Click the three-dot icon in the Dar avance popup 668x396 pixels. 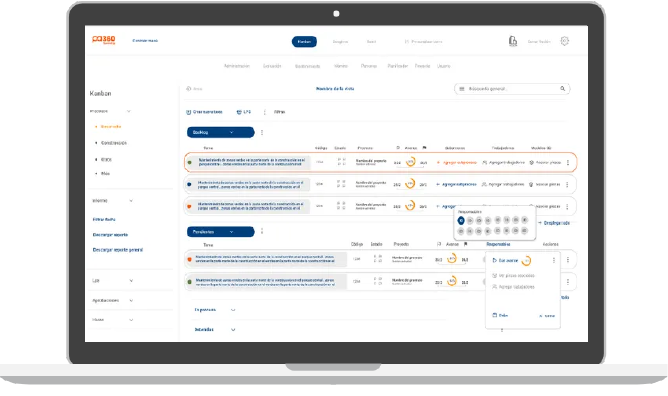click(554, 260)
